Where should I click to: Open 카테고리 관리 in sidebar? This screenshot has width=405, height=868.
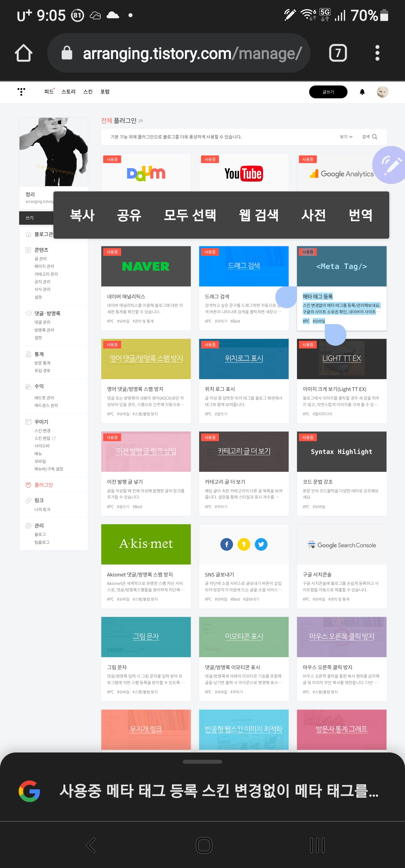coord(46,274)
